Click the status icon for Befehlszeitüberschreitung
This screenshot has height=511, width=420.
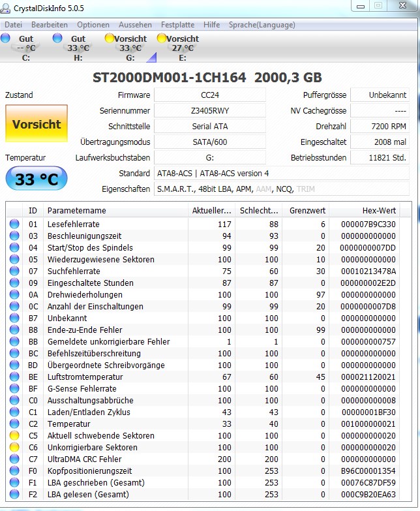14,353
